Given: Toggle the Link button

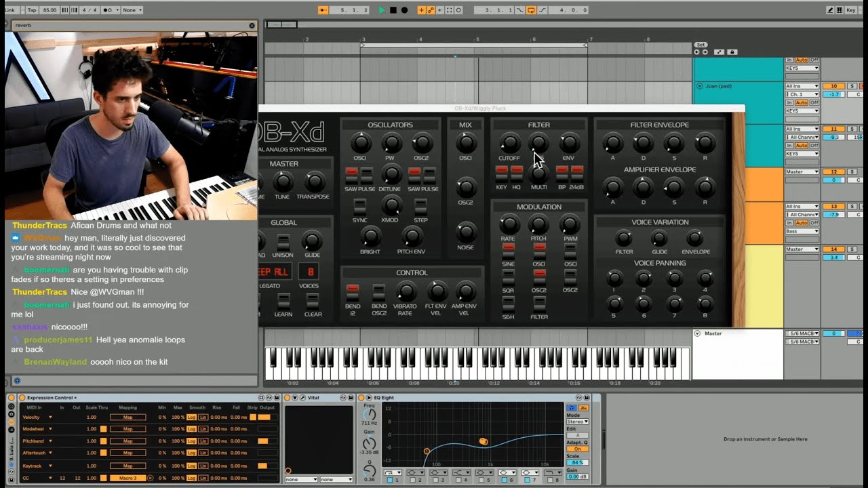Looking at the screenshot, I should tap(12, 10).
